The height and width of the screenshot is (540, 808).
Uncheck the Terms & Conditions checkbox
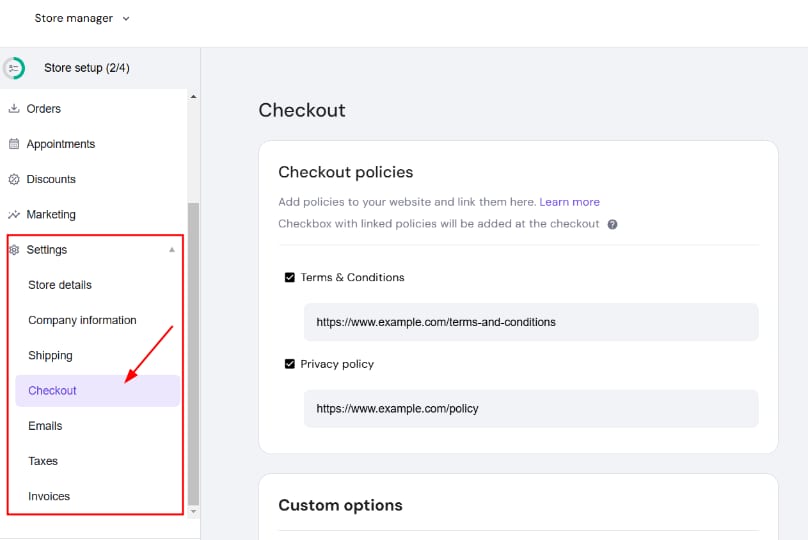pos(290,278)
